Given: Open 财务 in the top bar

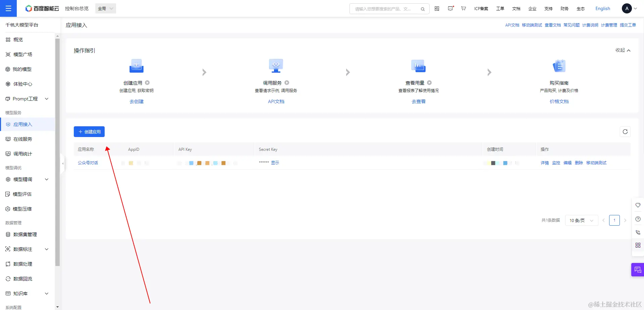Looking at the screenshot, I should 565,9.
